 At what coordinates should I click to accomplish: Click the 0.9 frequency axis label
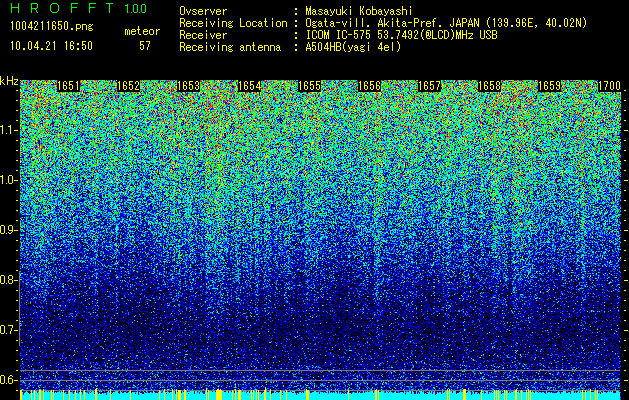click(x=8, y=230)
